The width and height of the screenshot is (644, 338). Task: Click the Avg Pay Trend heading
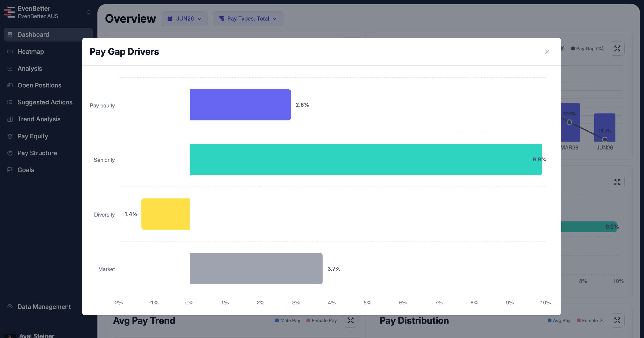pyautogui.click(x=144, y=320)
